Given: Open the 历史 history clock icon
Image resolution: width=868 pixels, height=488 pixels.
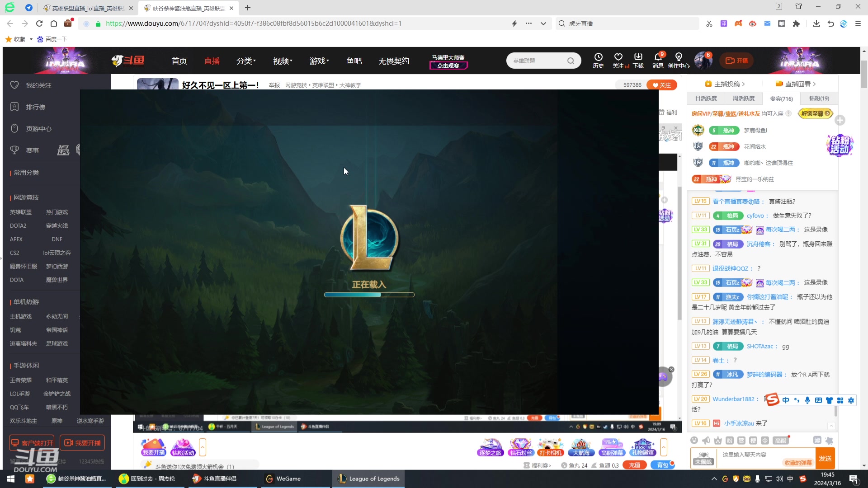Looking at the screenshot, I should click(598, 57).
